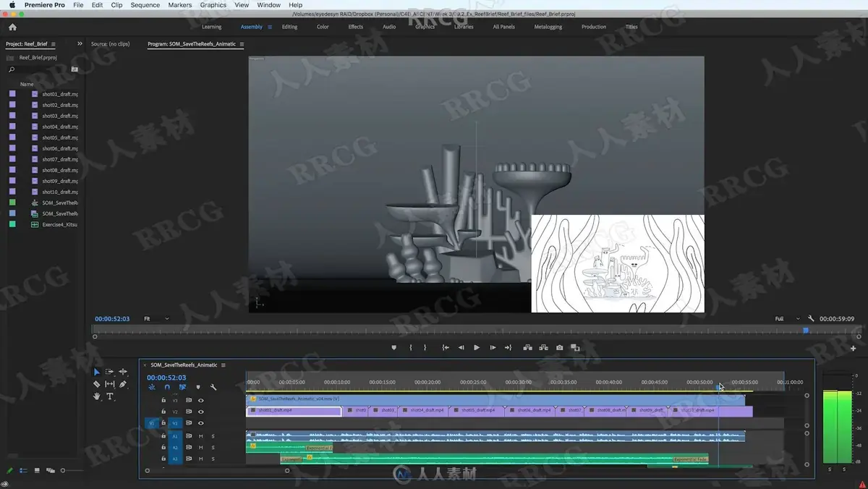Open the Assembly workspace menu
868x489 pixels.
[270, 27]
